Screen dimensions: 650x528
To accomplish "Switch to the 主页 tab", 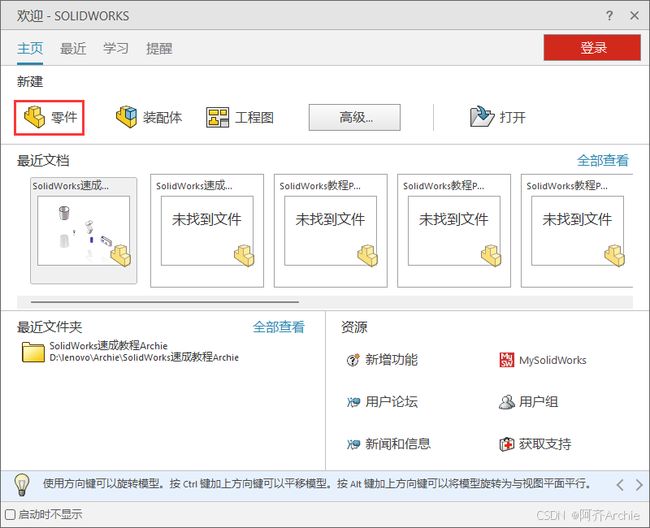I will pos(30,48).
